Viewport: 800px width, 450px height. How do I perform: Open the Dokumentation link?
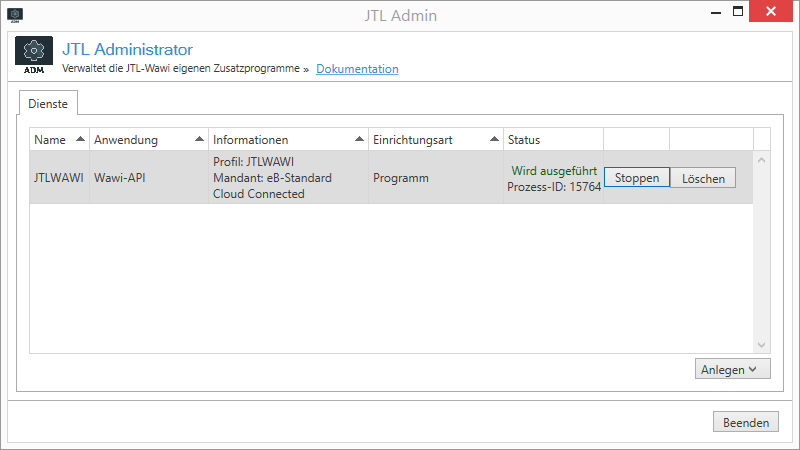(x=357, y=69)
